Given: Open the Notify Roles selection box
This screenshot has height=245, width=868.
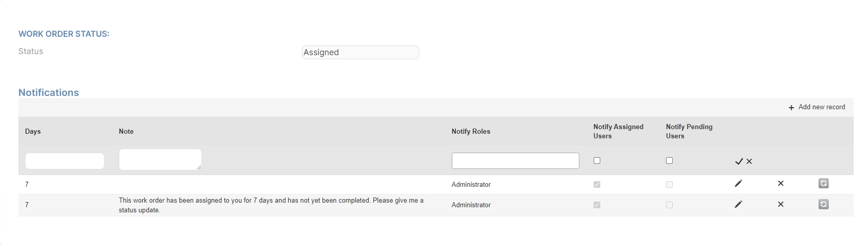Looking at the screenshot, I should 516,161.
